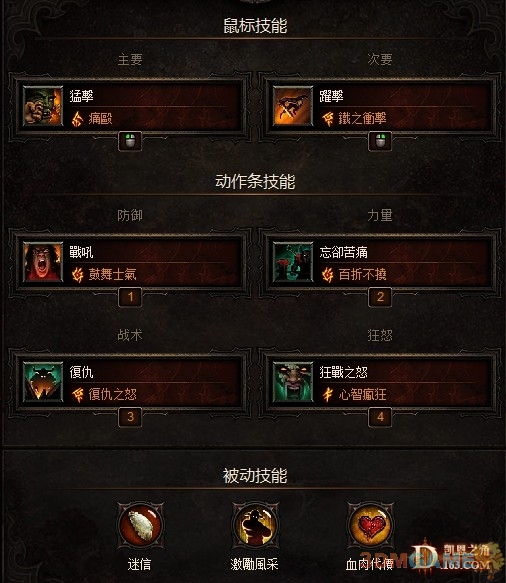Select hotkey slot 1 under 戰吼

coord(130,297)
